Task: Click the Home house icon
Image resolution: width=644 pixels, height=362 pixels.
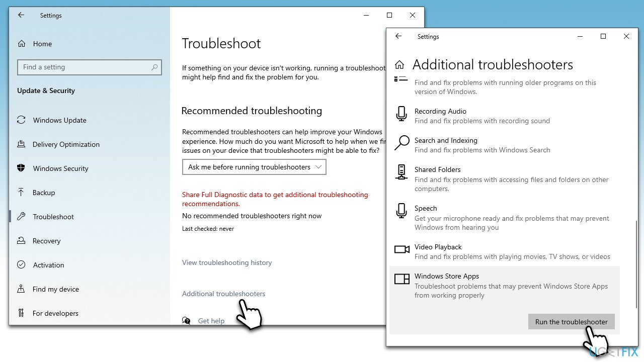Action: pyautogui.click(x=21, y=44)
